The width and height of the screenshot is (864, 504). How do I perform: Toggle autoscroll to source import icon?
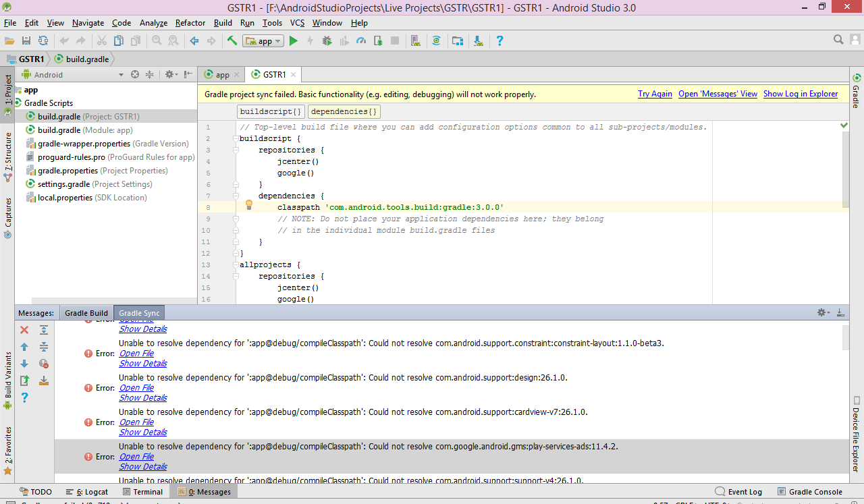tap(44, 381)
